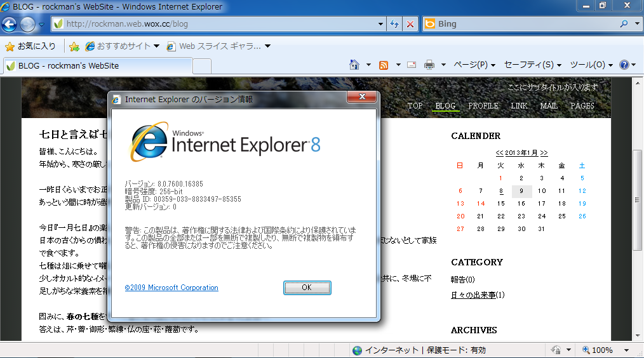644x358 pixels.
Task: Click the Print icon in command bar
Action: 429,65
